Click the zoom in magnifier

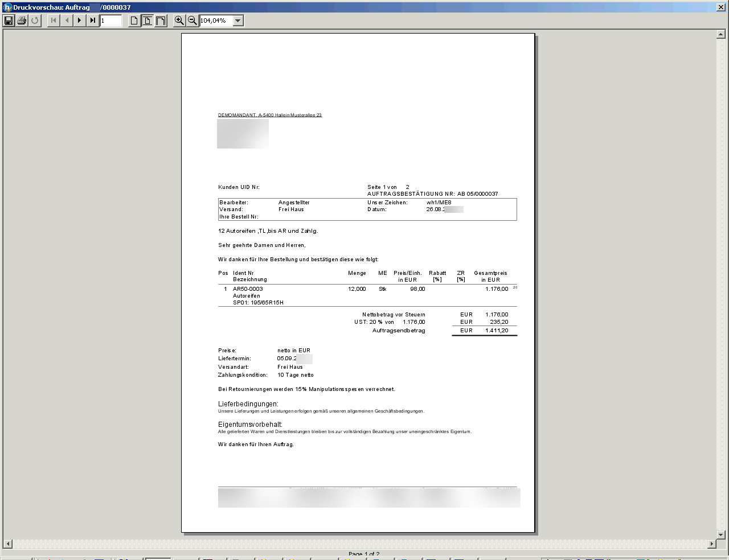tap(179, 20)
